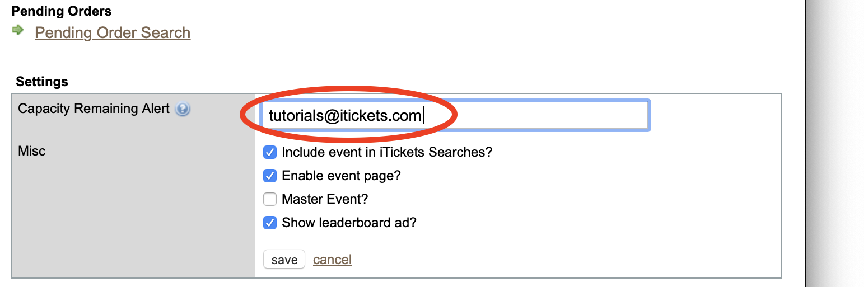Click the 'Master Event?' label text
The image size is (868, 287).
tap(325, 199)
